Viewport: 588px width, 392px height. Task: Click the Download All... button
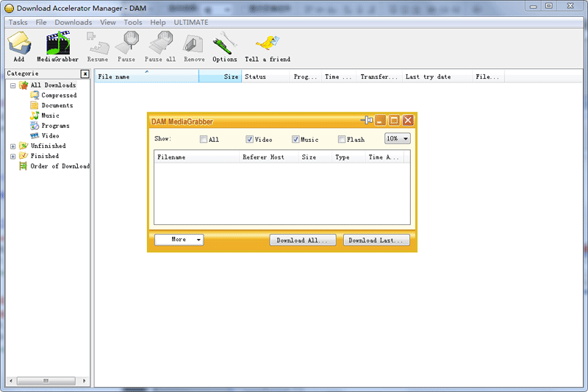pos(302,240)
